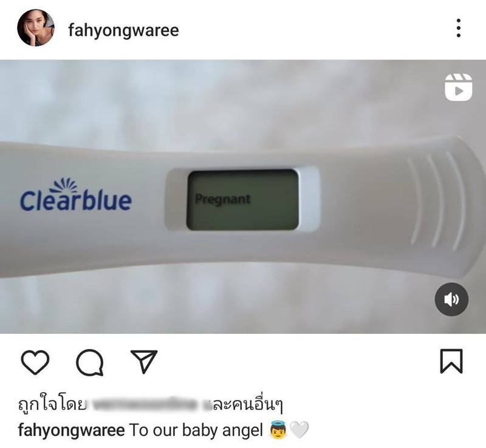Open the three-dot more options menu
Image resolution: width=486 pixels, height=448 pixels.
point(459,28)
